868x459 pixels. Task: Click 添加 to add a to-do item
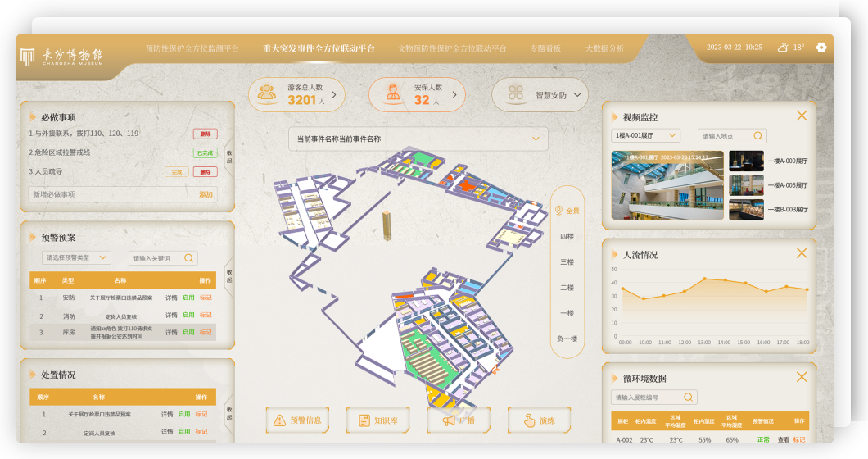tap(206, 194)
